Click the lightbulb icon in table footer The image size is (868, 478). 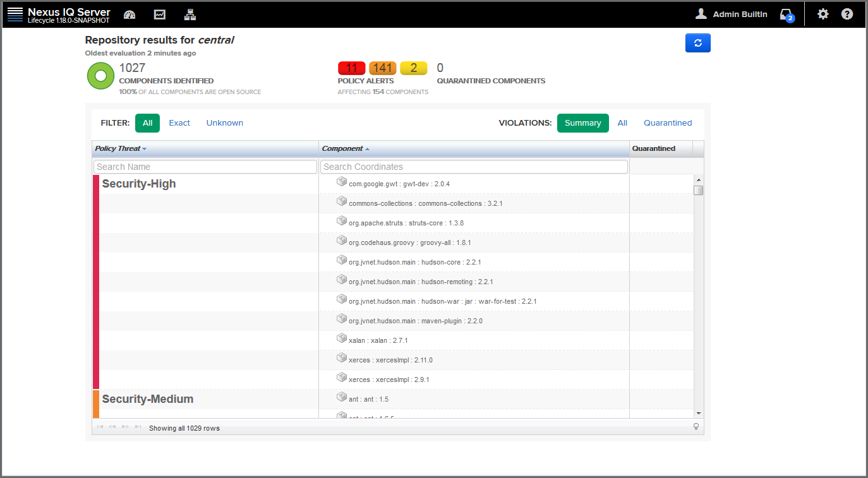coord(696,427)
